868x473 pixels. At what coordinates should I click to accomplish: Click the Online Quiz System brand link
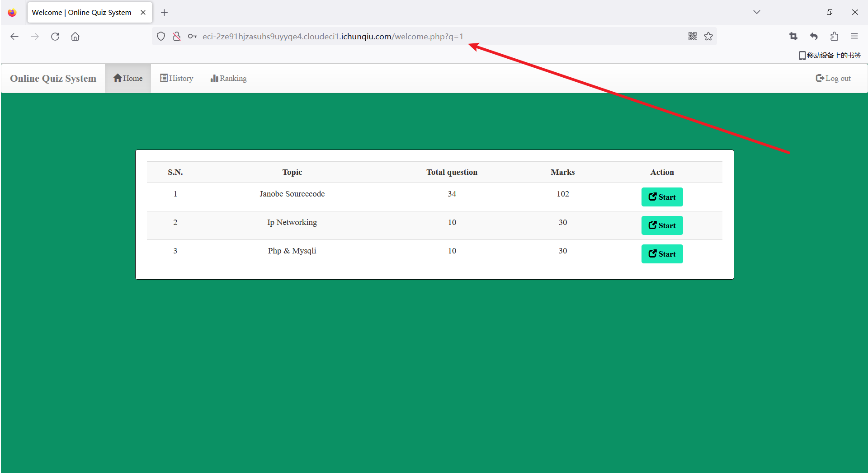pos(53,79)
